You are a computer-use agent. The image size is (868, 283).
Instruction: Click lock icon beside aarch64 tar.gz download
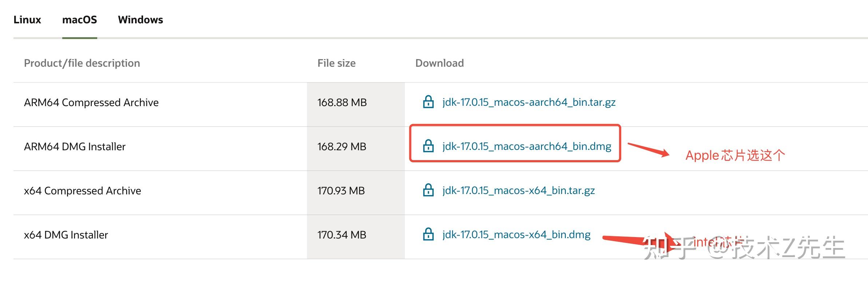point(428,102)
